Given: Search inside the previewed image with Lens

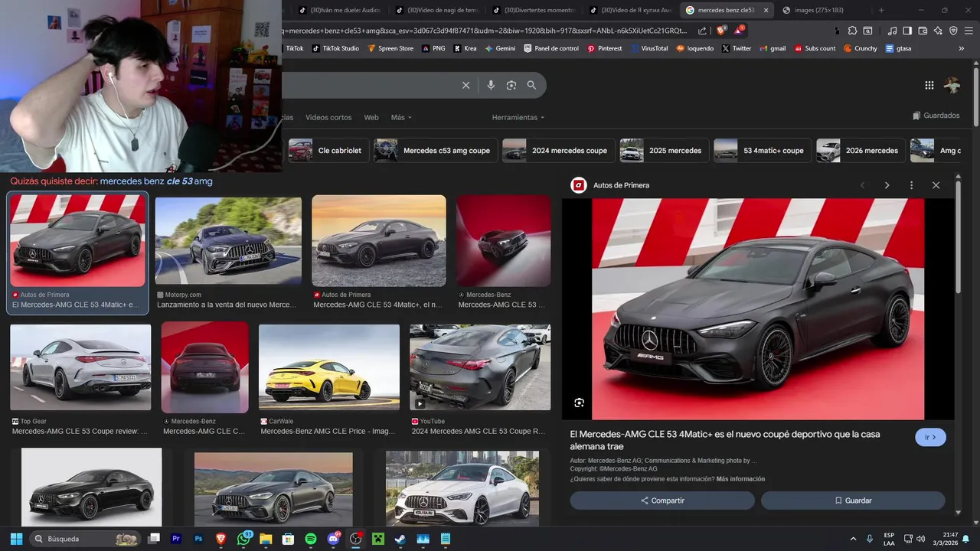Looking at the screenshot, I should tap(580, 403).
